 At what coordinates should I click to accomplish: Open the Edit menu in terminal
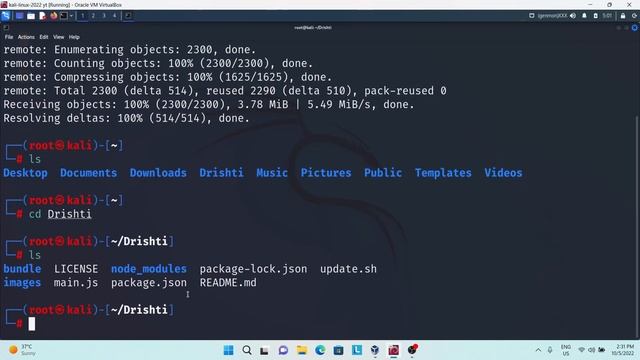(44, 37)
